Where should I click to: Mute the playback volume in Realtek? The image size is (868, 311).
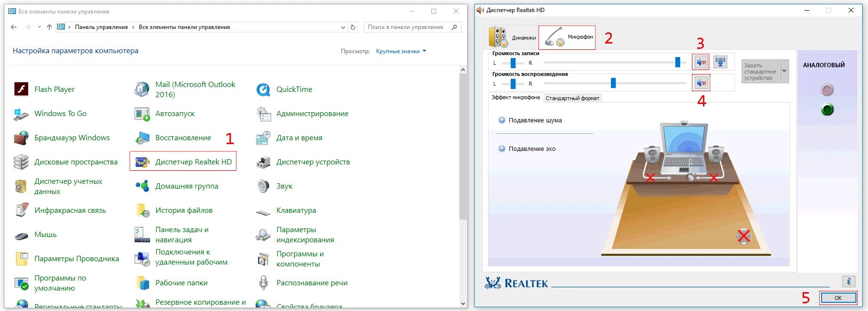[x=700, y=83]
